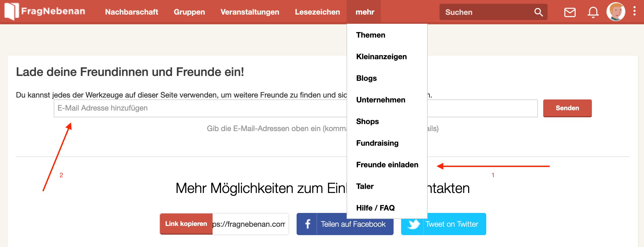Click the Facebook logo icon
This screenshot has height=247, width=644.
click(x=307, y=224)
